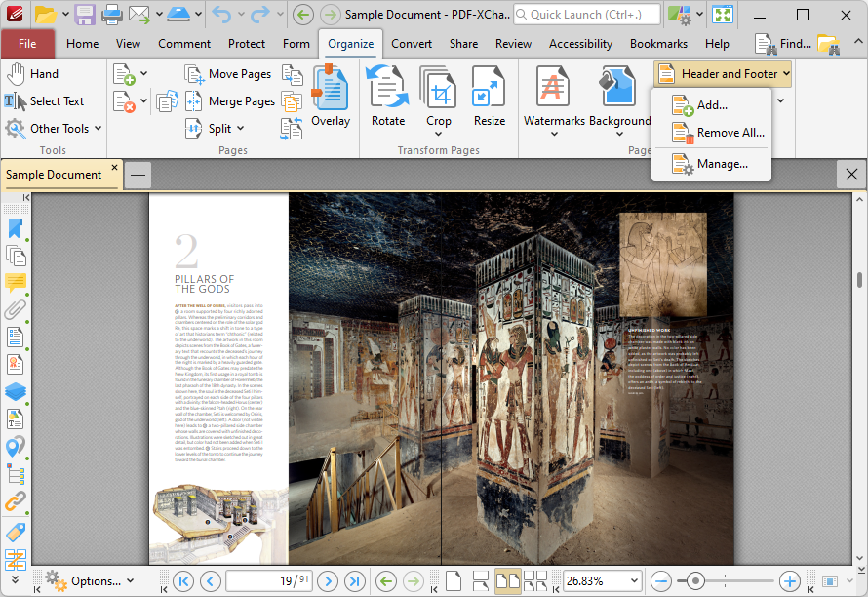Image resolution: width=868 pixels, height=597 pixels.
Task: Click the Open folder icon
Action: pyautogui.click(x=46, y=15)
